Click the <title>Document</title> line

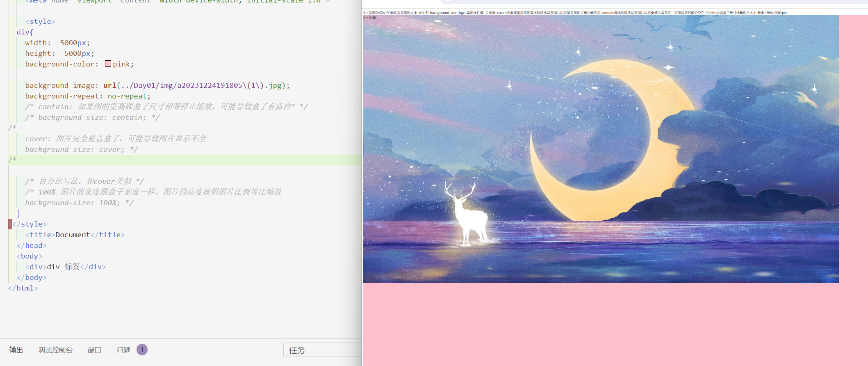click(75, 235)
